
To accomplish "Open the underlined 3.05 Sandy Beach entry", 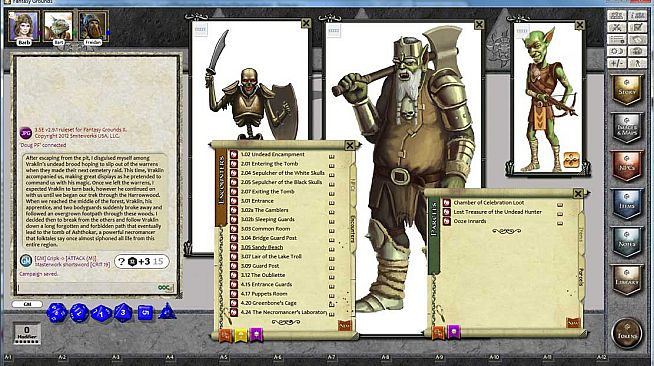I will (262, 247).
